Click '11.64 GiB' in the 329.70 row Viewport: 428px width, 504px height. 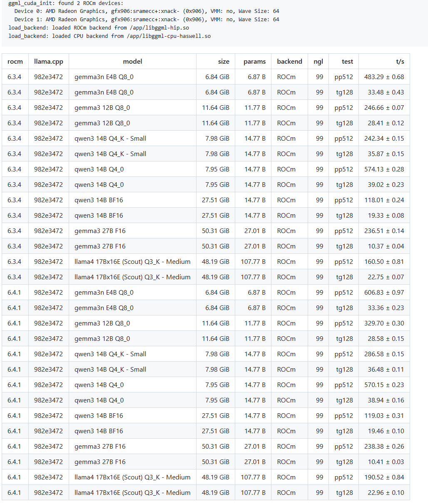point(216,323)
